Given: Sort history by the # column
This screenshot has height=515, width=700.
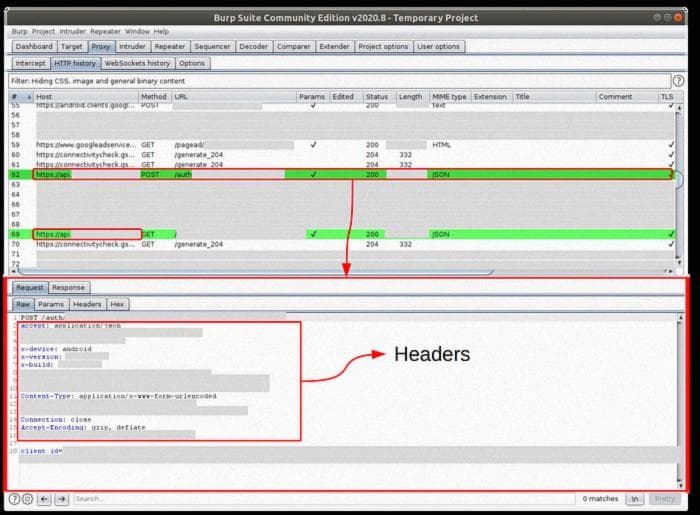Looking at the screenshot, I should click(16, 97).
